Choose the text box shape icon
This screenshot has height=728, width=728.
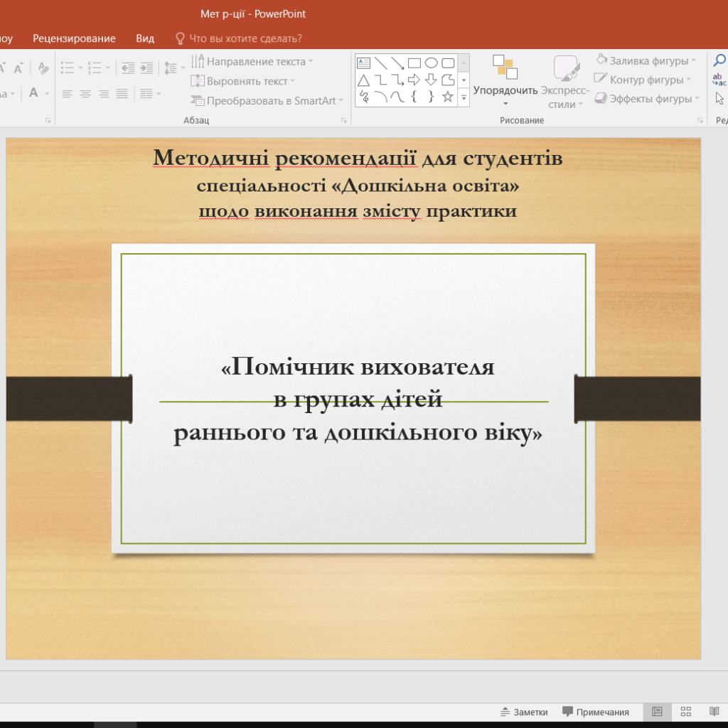click(363, 63)
